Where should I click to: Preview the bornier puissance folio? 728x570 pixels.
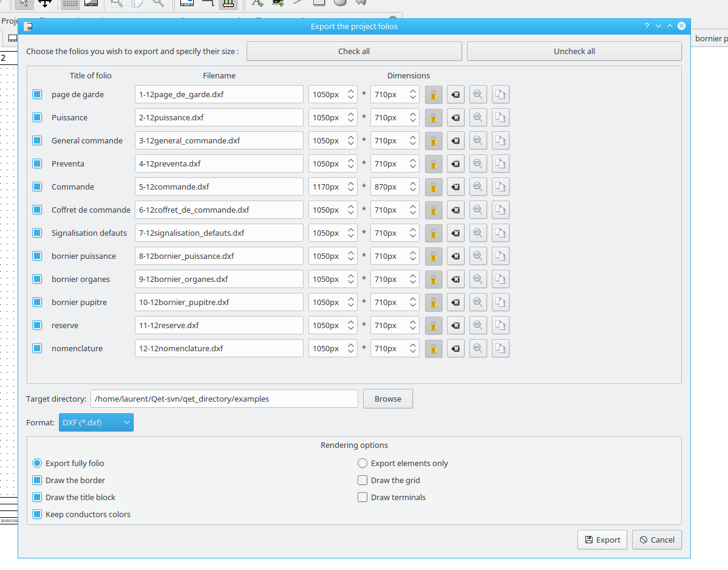coord(478,256)
